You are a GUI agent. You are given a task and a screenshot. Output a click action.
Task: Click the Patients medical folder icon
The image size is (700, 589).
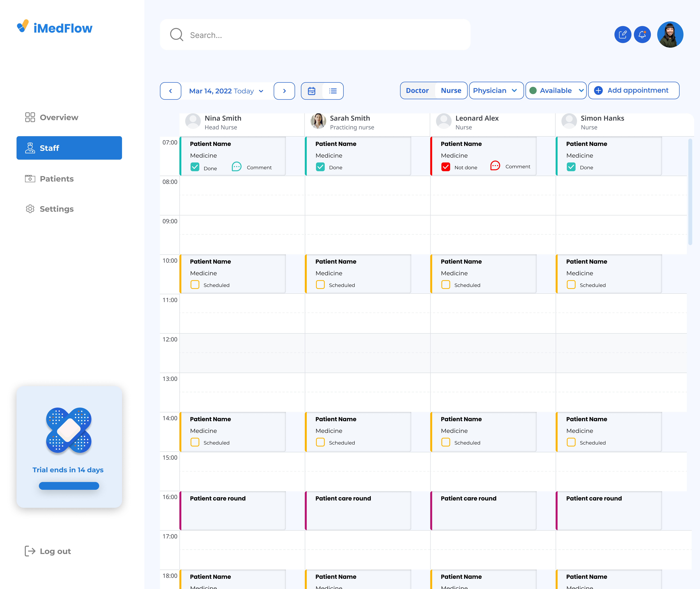(30, 179)
